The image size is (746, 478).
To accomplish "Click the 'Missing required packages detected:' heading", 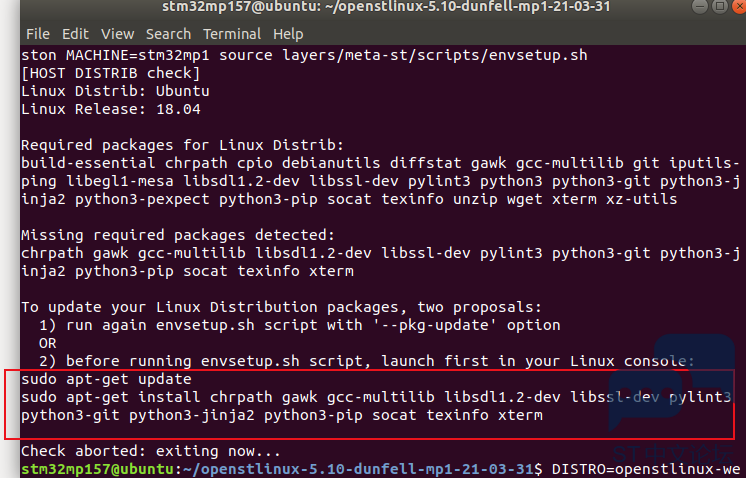I will tap(178, 235).
